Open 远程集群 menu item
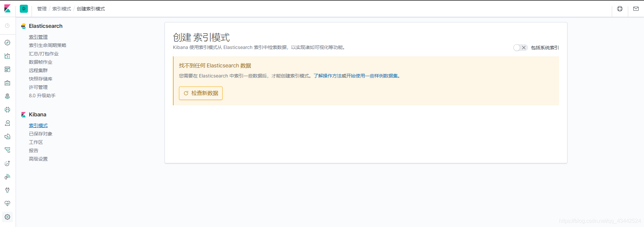 pos(38,70)
